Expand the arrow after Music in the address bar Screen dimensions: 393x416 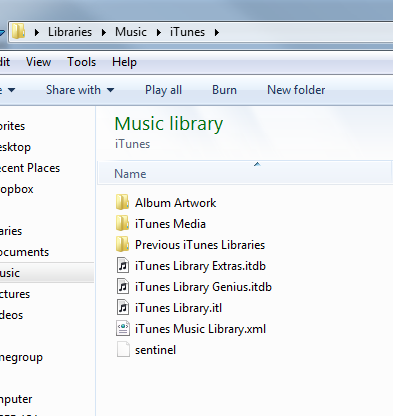pos(159,32)
